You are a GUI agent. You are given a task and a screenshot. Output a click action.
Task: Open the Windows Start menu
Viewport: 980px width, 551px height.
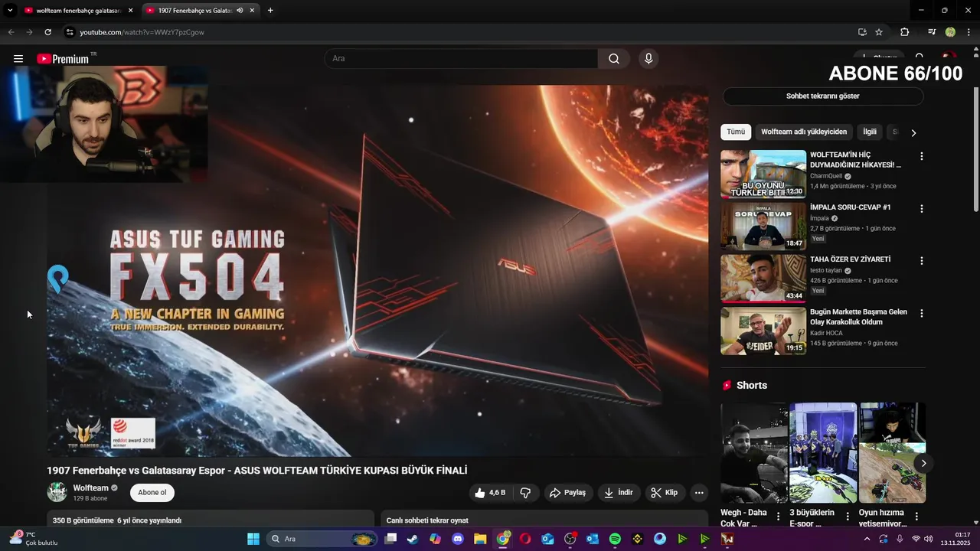tap(253, 539)
